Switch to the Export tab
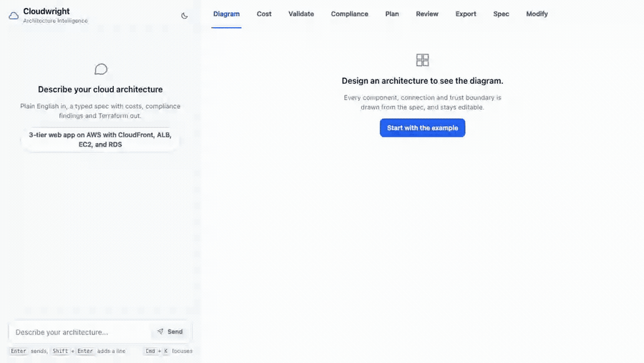 pyautogui.click(x=466, y=14)
